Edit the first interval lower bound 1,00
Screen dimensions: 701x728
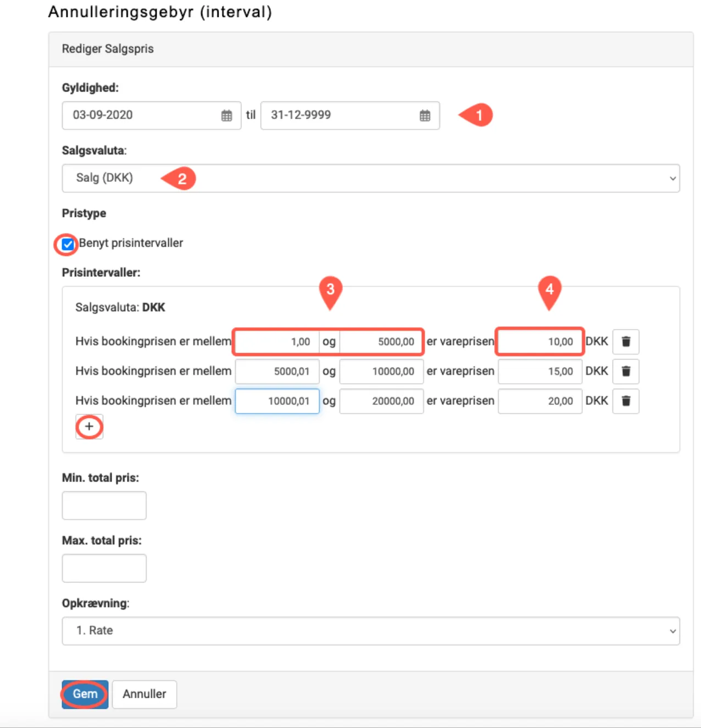[277, 341]
